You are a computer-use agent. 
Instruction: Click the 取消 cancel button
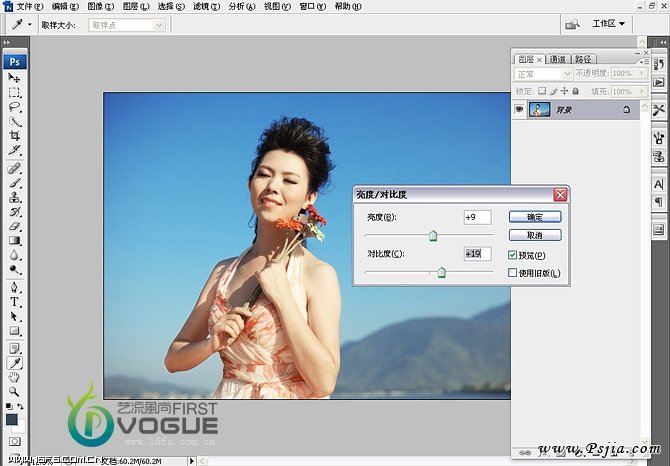pos(534,235)
